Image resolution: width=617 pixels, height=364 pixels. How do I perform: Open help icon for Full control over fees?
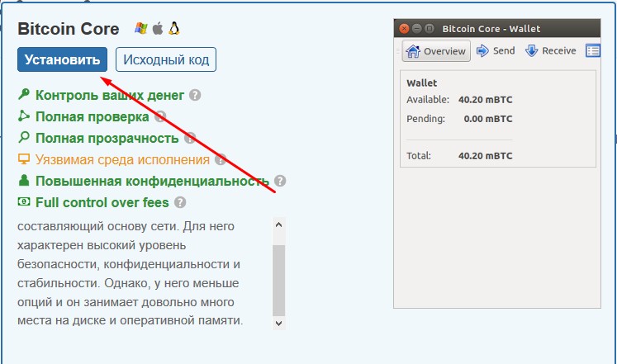(x=180, y=202)
